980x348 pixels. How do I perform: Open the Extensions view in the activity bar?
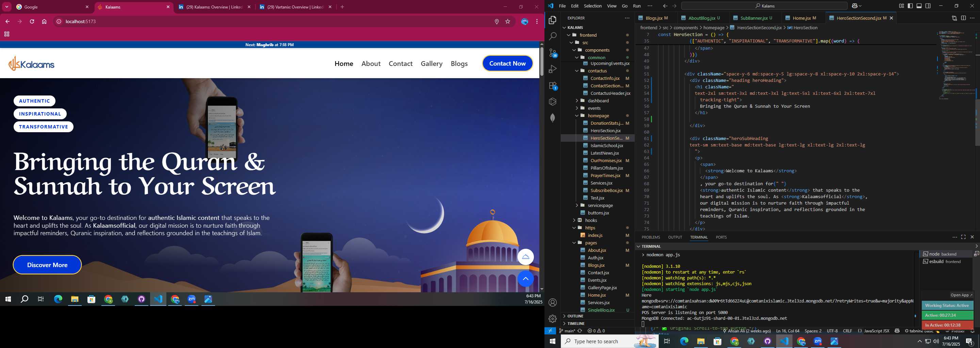[552, 86]
